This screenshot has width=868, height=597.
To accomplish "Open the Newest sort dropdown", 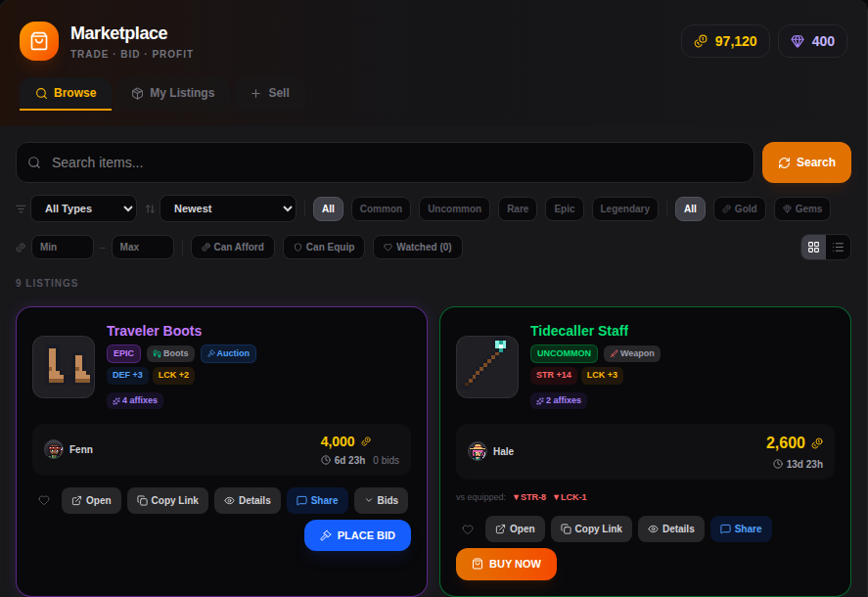I will 228,208.
